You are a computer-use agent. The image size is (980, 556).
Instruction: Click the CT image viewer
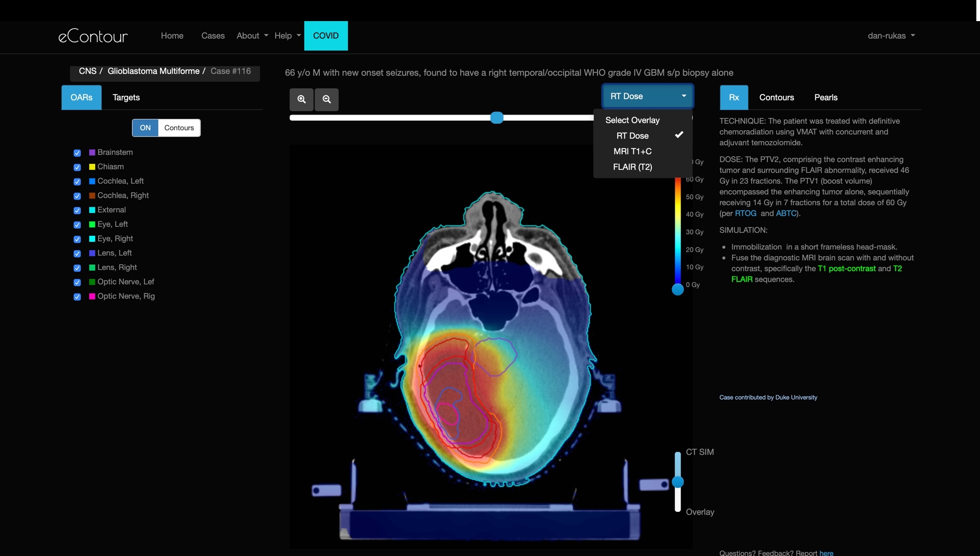[491, 346]
